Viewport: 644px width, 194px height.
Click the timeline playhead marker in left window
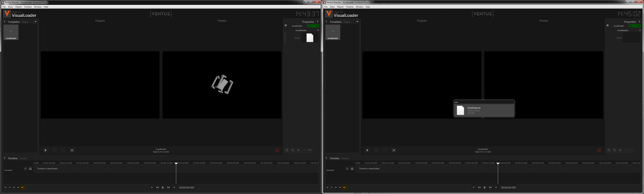coord(176,163)
